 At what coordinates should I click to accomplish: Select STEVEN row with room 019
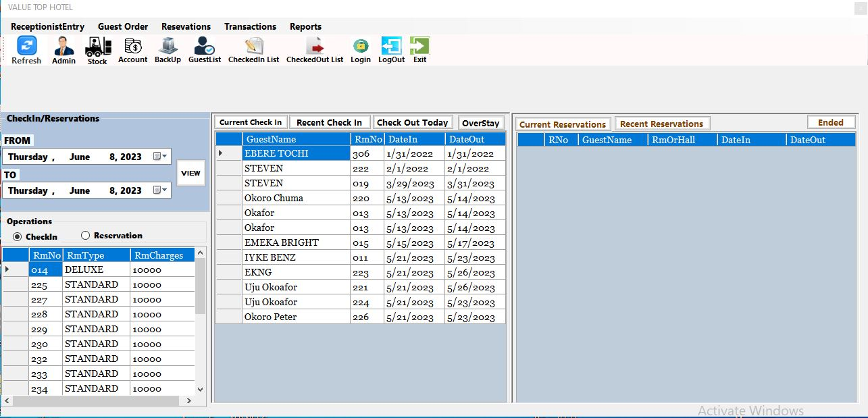(x=360, y=183)
